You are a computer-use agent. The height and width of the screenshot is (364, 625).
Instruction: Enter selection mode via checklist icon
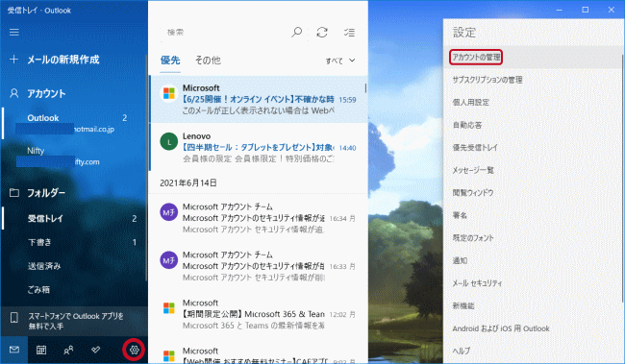click(350, 33)
